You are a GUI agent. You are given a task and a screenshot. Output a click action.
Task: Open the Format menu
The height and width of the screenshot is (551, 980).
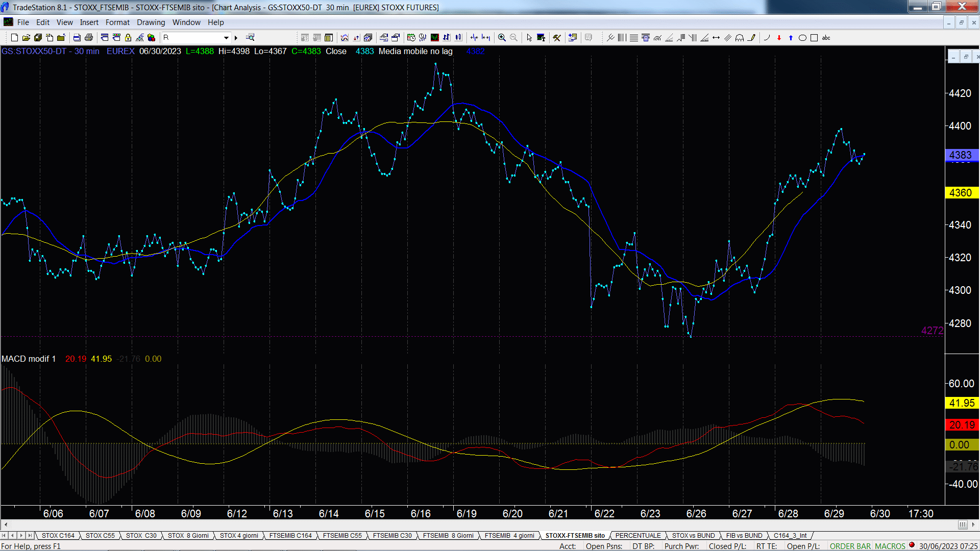point(117,22)
